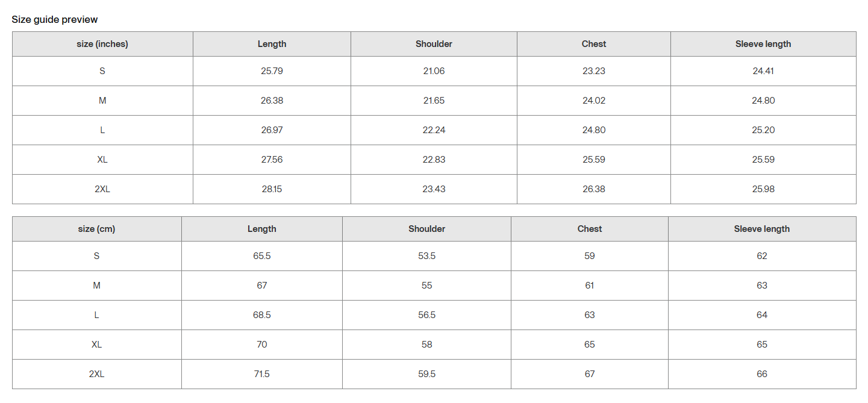This screenshot has width=868, height=403.
Task: Click the "Size guide preview" heading
Action: [x=55, y=19]
